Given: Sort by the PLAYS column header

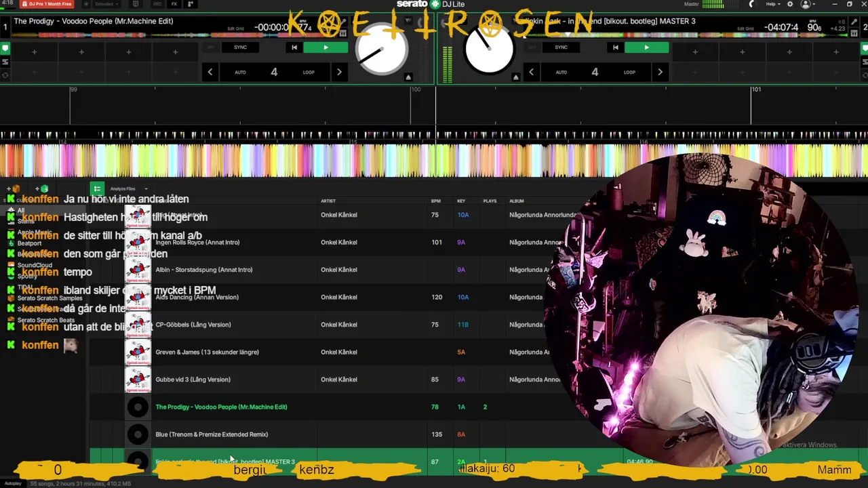Looking at the screenshot, I should point(490,201).
